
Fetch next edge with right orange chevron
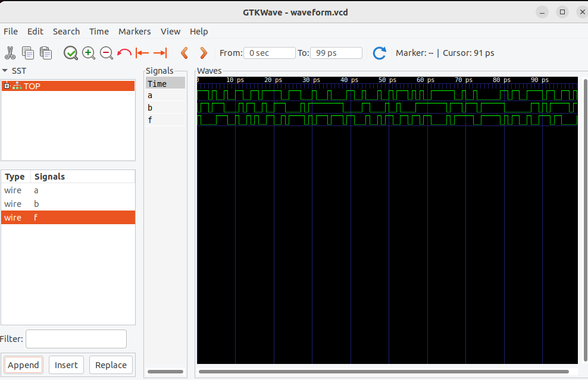(204, 52)
